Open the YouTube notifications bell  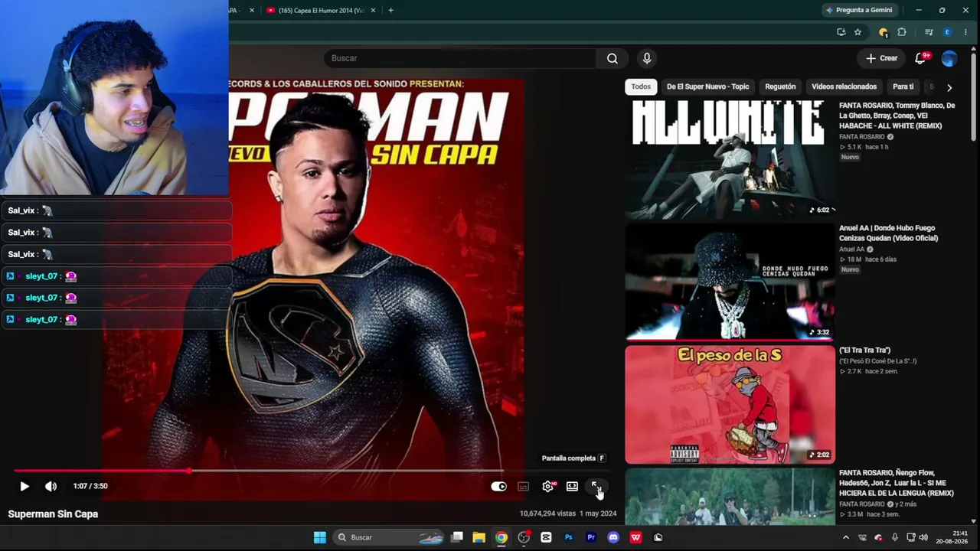[x=921, y=58]
